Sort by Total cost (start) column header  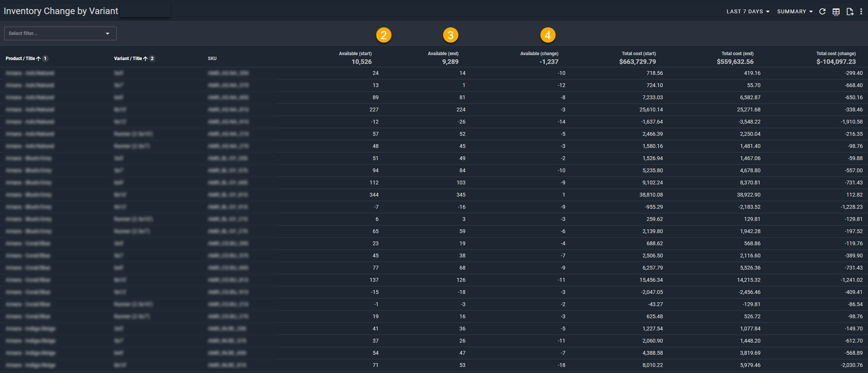638,54
